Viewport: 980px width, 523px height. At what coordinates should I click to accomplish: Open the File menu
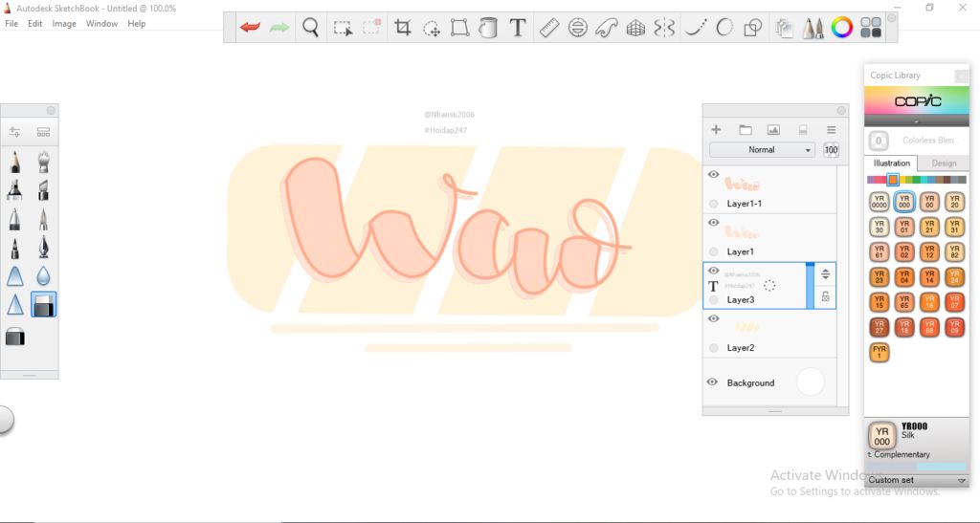tap(11, 24)
